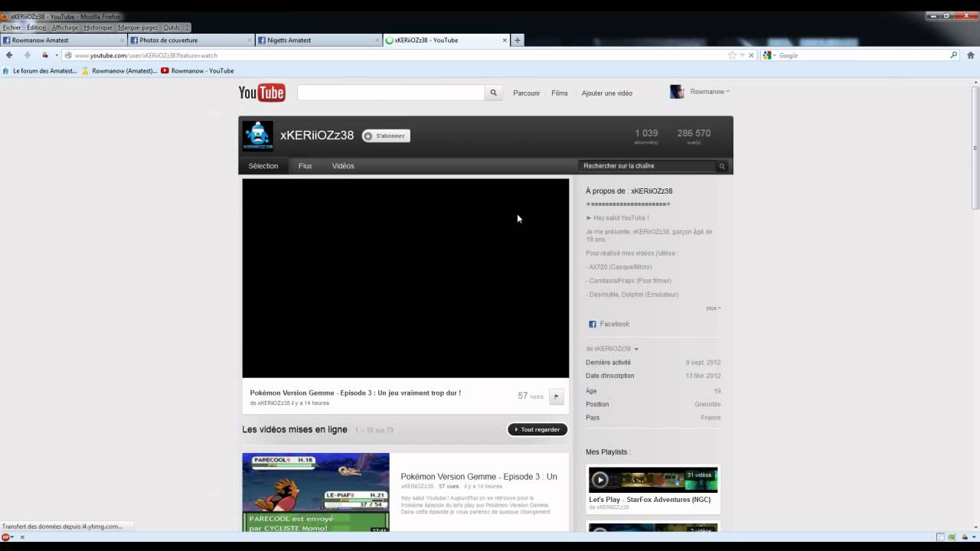Switch to the Nigetts Amatest tab
This screenshot has height=551, width=980.
(x=318, y=40)
